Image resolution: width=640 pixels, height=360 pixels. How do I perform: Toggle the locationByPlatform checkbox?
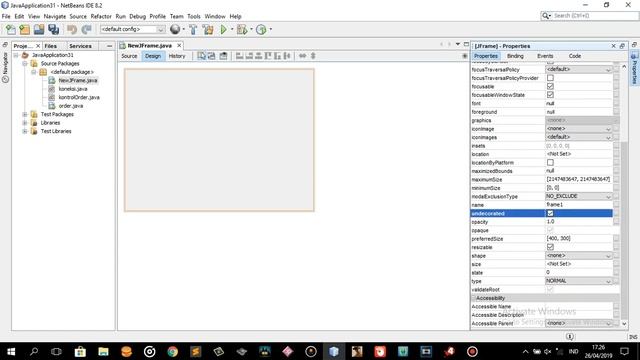(550, 162)
